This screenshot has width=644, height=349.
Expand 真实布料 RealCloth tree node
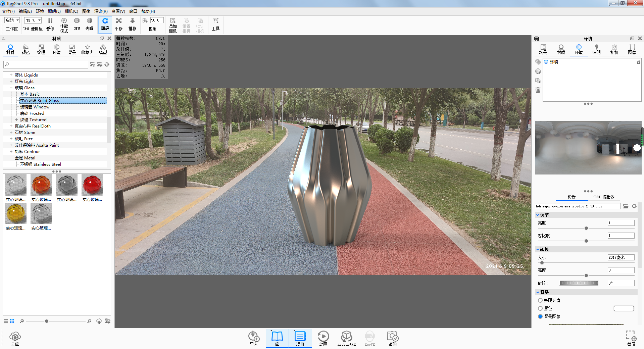pyautogui.click(x=11, y=126)
